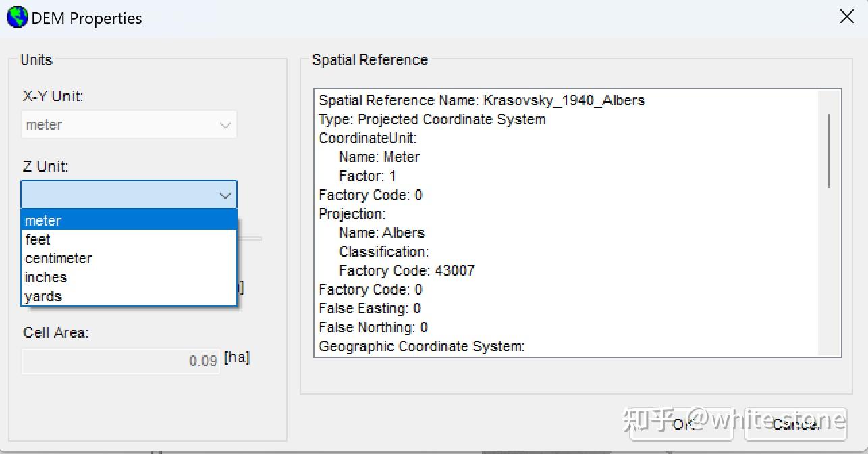Confirm the dialog with OK

pos(682,424)
